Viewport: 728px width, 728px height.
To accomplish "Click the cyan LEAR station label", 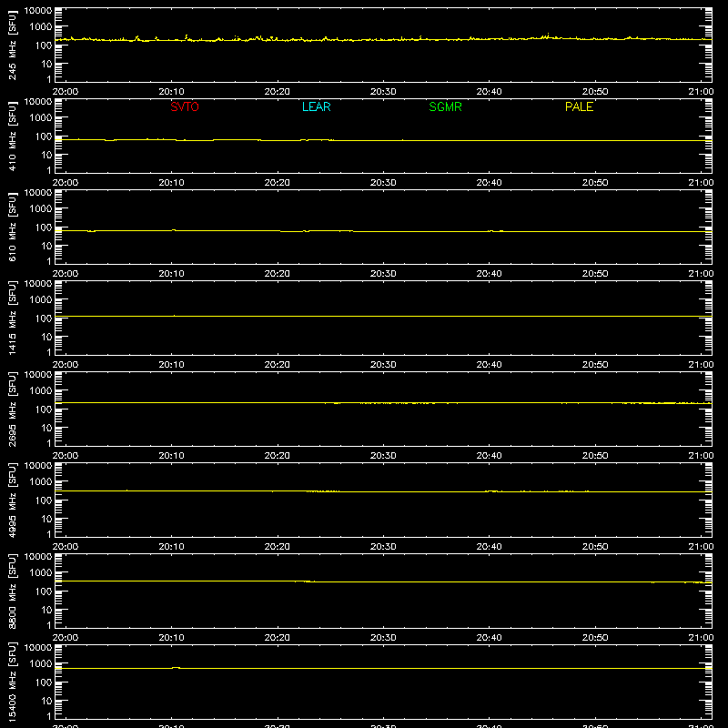I will pyautogui.click(x=316, y=106).
